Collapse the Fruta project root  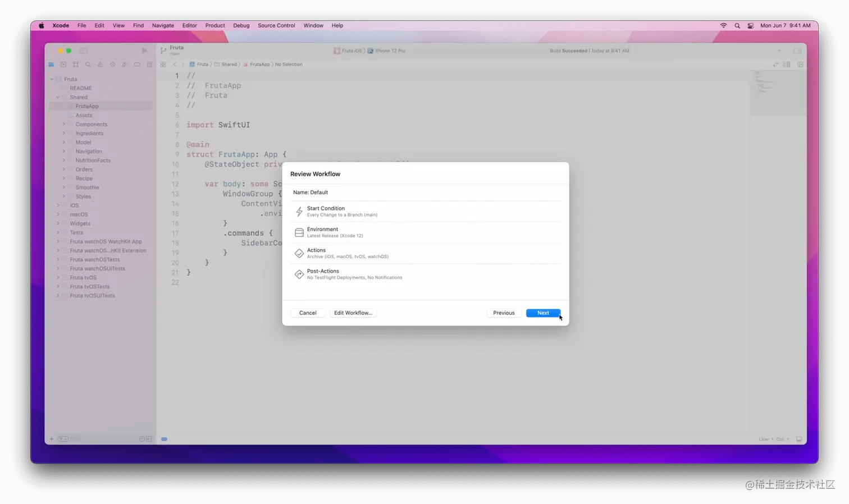point(52,79)
